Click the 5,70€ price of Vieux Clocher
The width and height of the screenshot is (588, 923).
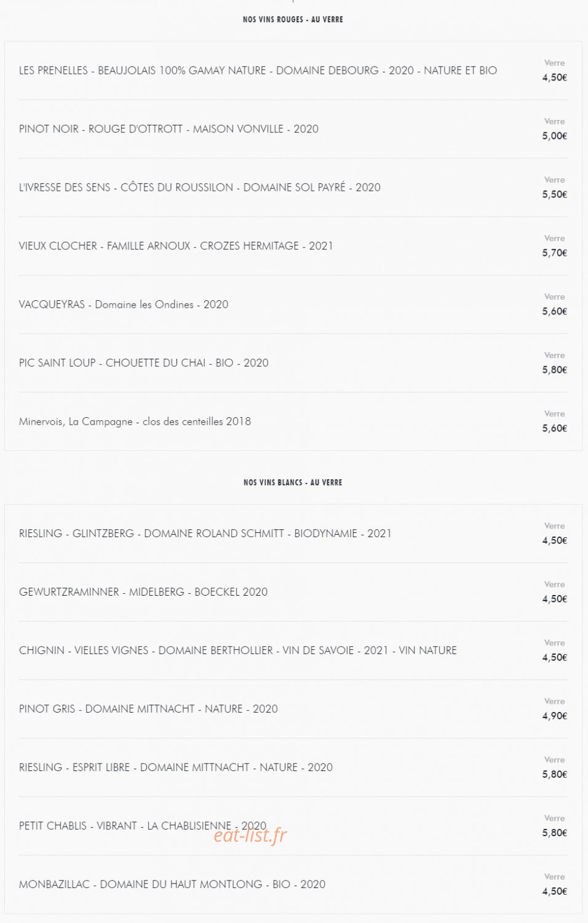(554, 252)
